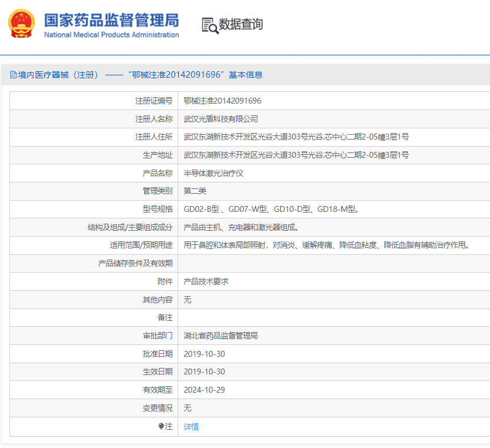This screenshot has width=490, height=448.
Task: Click attachment value 产品技术要求
Action: tap(206, 281)
